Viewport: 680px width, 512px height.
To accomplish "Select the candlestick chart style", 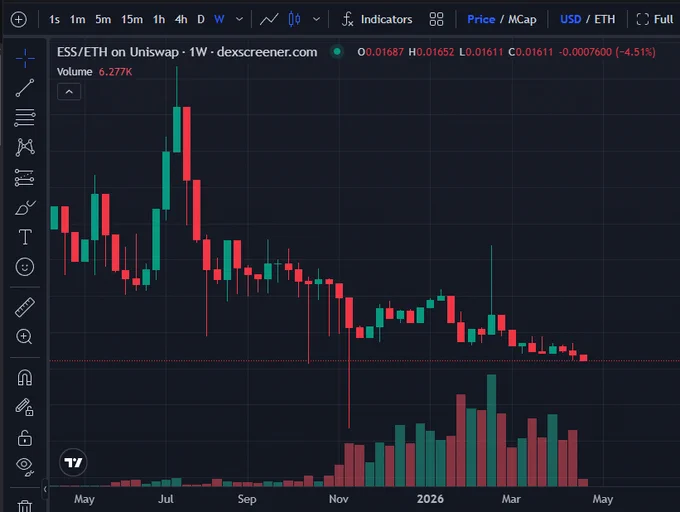I will click(294, 20).
